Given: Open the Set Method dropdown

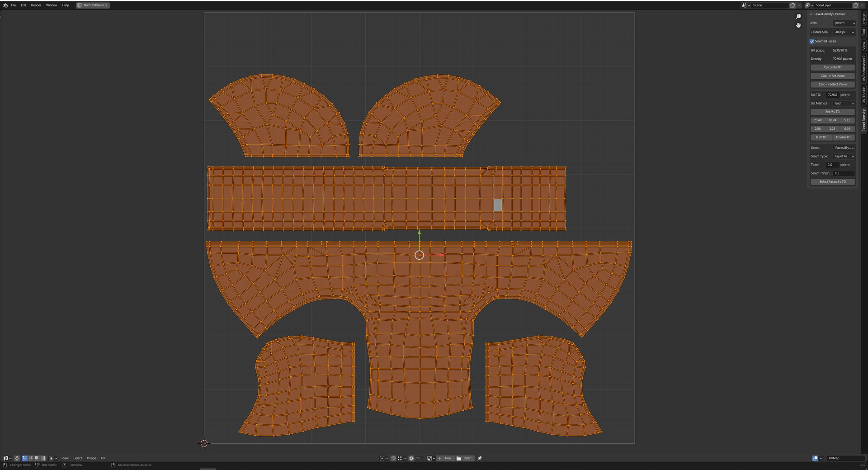Looking at the screenshot, I should click(844, 104).
